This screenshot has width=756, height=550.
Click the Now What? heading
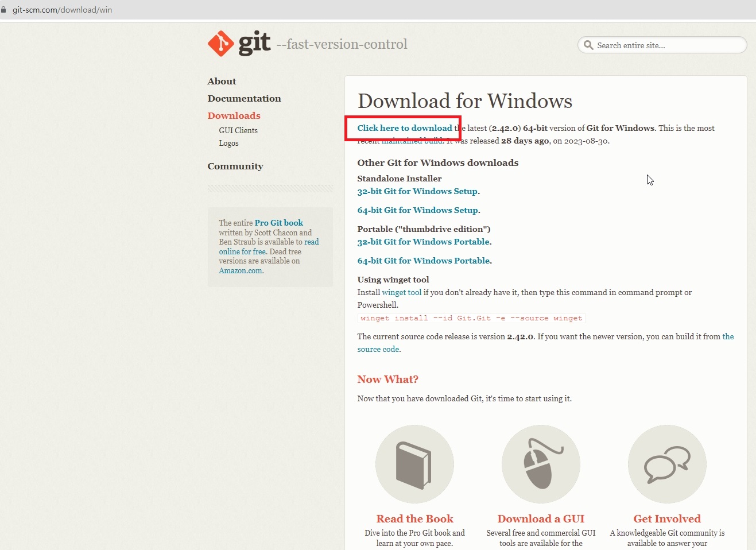point(387,379)
